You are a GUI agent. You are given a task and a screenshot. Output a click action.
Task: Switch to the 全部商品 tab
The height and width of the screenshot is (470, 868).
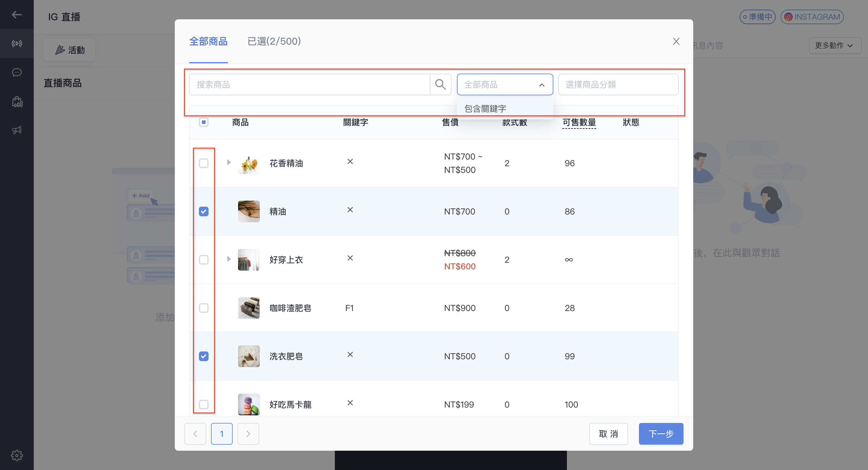tap(208, 41)
